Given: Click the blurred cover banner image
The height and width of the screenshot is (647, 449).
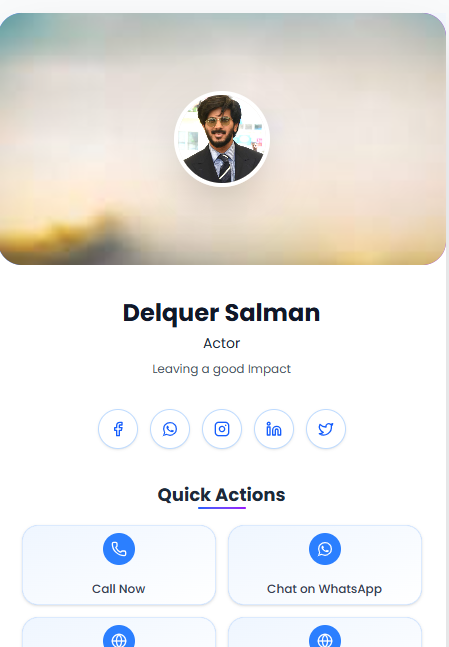Looking at the screenshot, I should (x=222, y=139).
